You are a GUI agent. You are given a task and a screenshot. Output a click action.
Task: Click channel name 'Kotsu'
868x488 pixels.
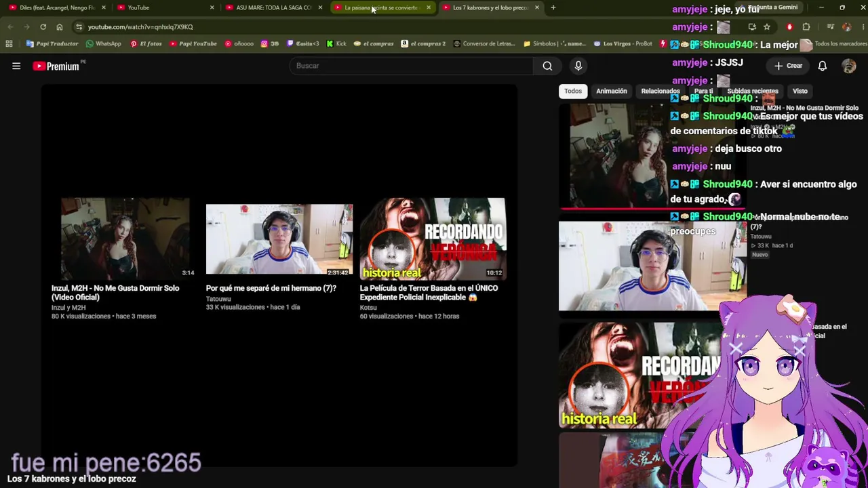pos(368,308)
